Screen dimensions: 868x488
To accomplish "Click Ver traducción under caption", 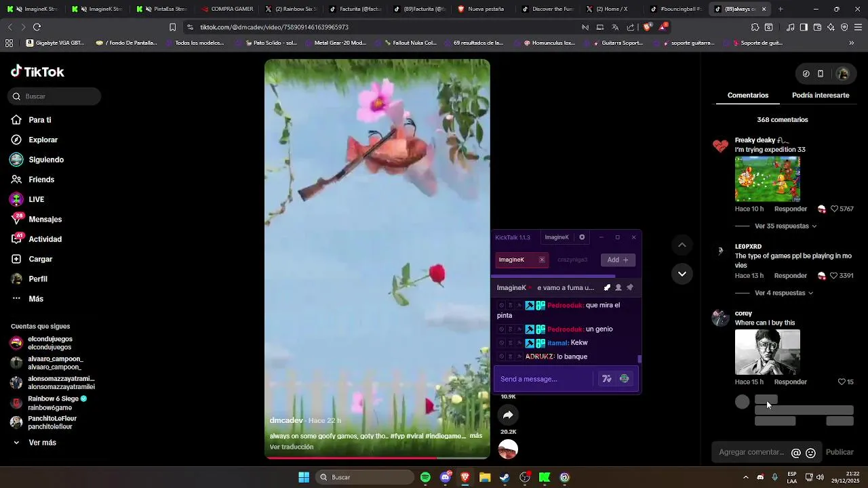I will [292, 447].
